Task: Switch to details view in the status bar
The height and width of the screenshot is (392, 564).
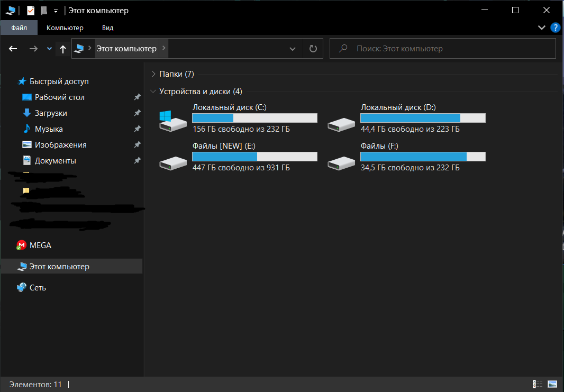Action: click(538, 384)
